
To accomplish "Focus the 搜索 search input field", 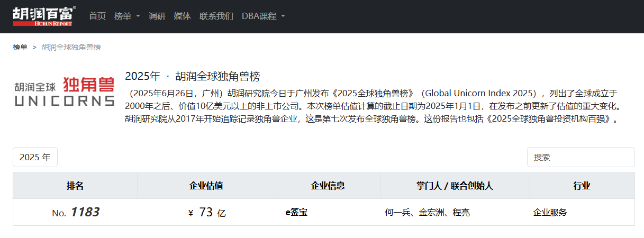I will 580,157.
